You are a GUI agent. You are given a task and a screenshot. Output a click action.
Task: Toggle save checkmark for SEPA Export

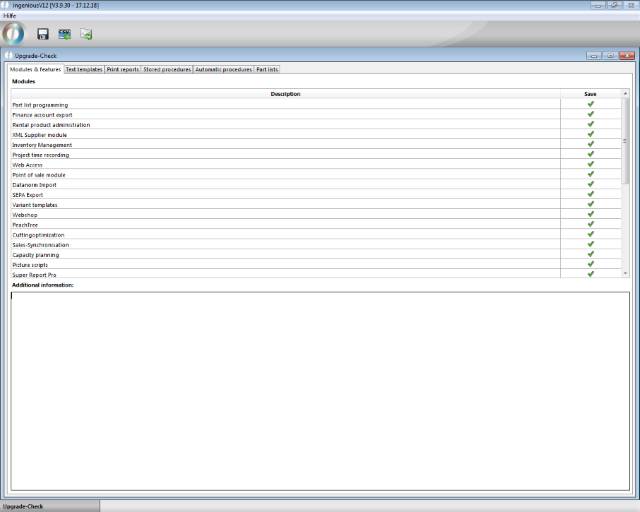(x=590, y=194)
